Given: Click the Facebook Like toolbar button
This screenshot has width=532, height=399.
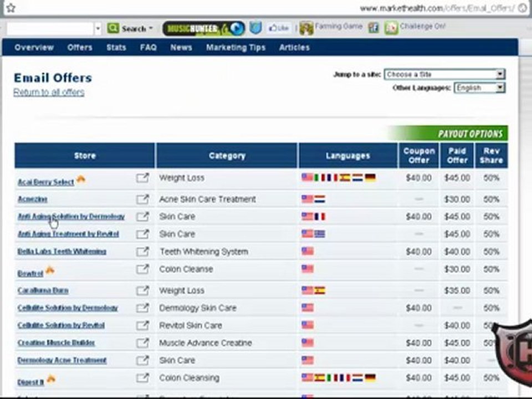Looking at the screenshot, I should pos(279,28).
